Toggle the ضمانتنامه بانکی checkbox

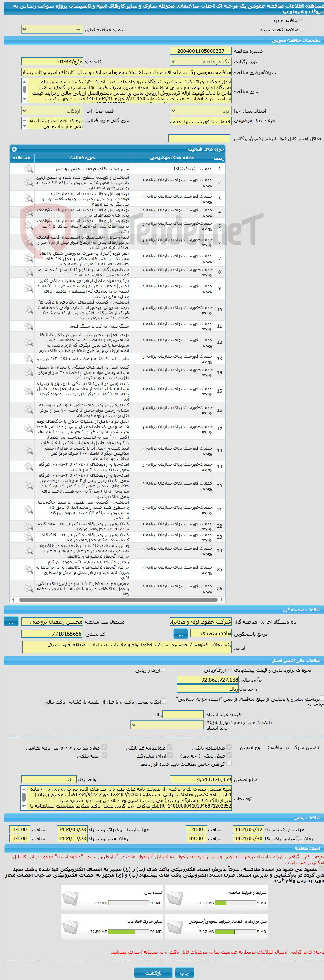click(x=229, y=747)
